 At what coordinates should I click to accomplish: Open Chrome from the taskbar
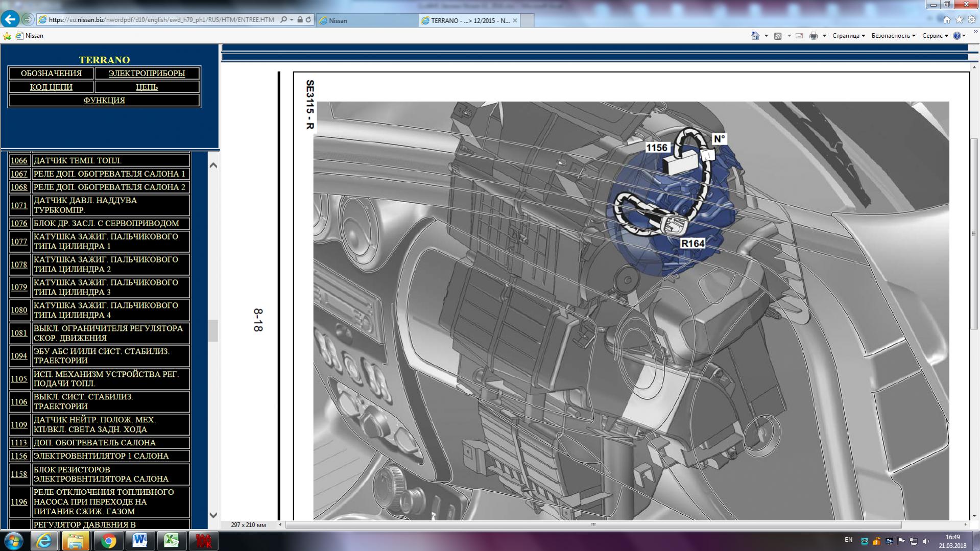[x=108, y=541]
